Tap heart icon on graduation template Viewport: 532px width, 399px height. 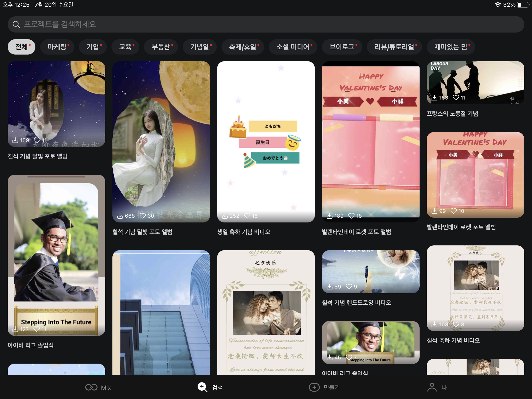pyautogui.click(x=37, y=329)
